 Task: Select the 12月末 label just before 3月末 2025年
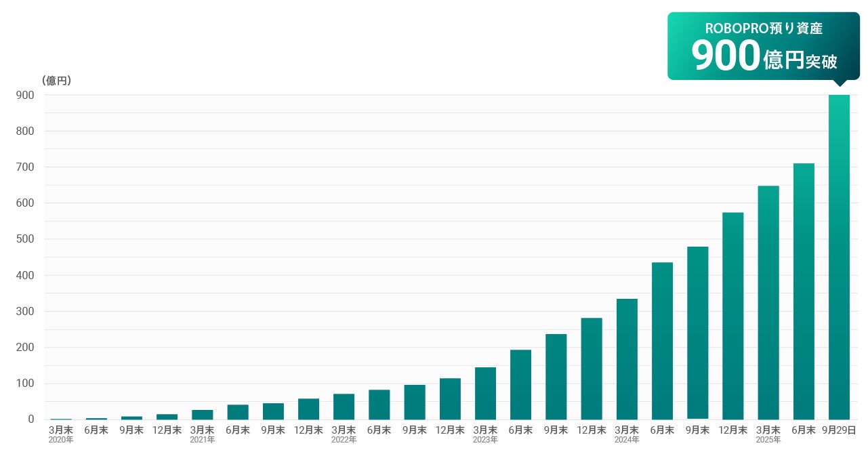pos(733,430)
